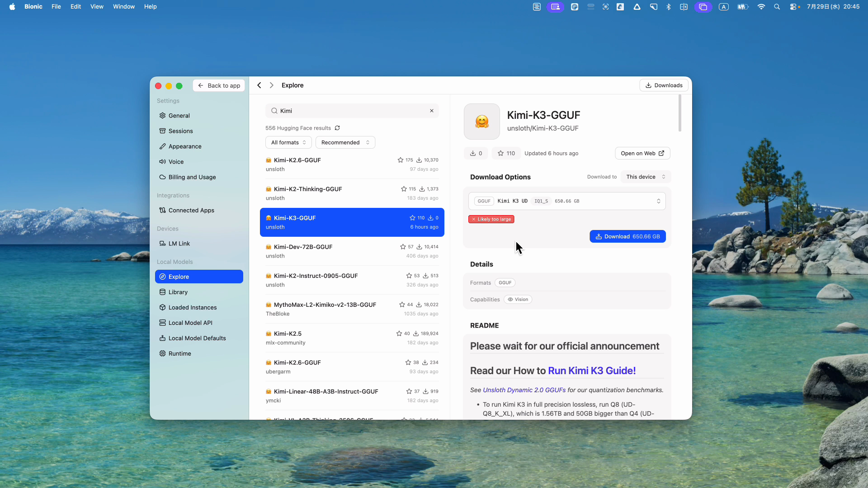Open Spotlight search in menu bar
Image resolution: width=868 pixels, height=488 pixels.
click(777, 7)
